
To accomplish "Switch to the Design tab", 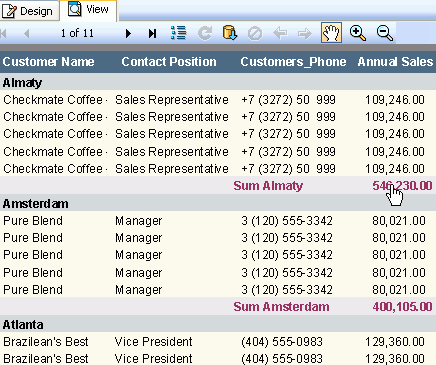I will pos(29,11).
